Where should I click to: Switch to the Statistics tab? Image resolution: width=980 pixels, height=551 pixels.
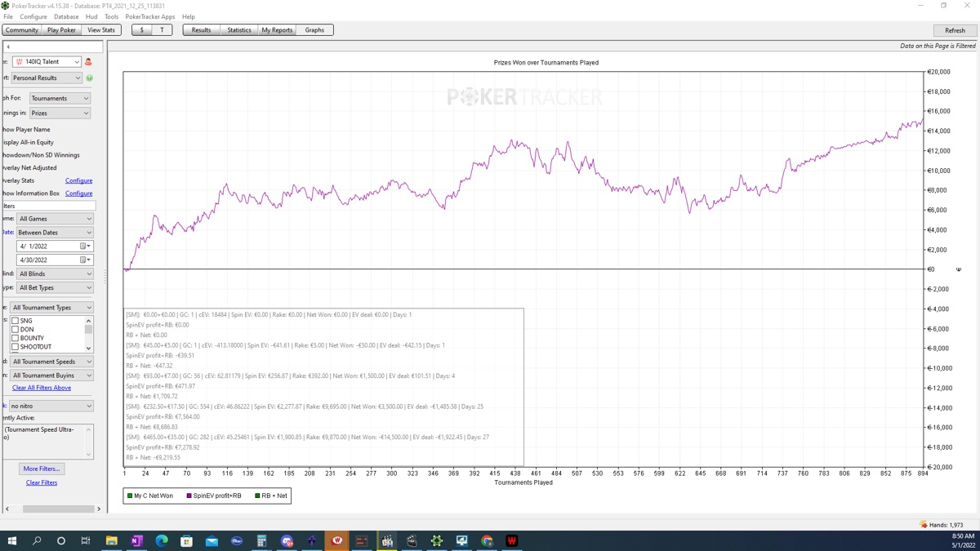point(239,30)
